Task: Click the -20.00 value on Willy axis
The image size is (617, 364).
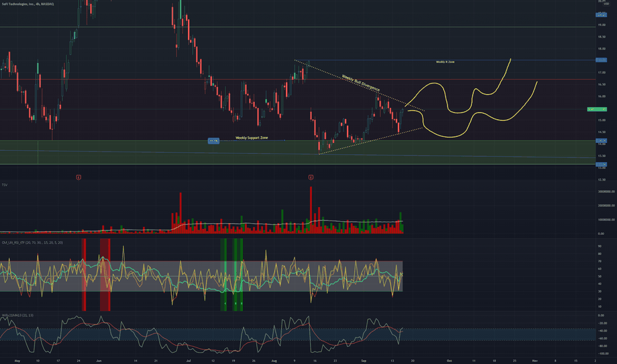Action: (601, 323)
